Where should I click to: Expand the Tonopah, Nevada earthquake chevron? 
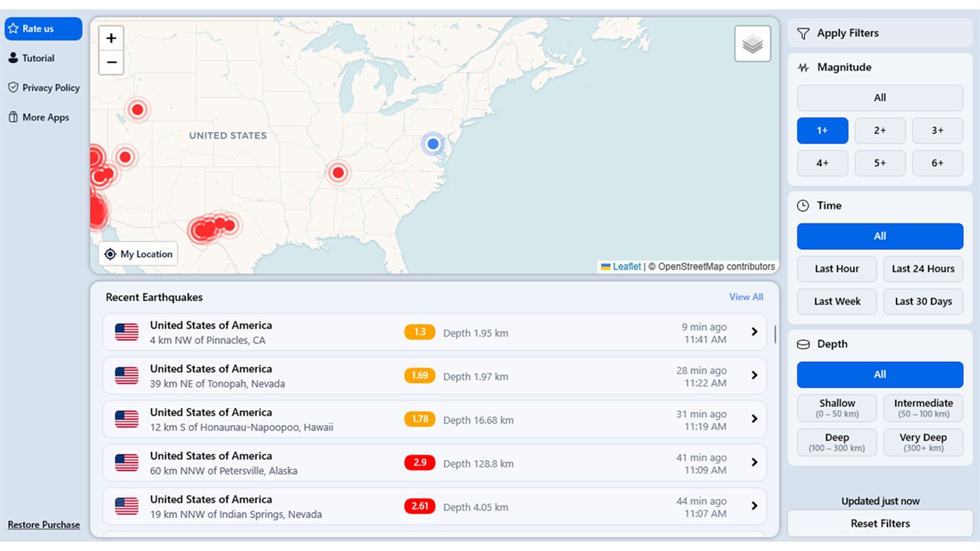pos(754,375)
